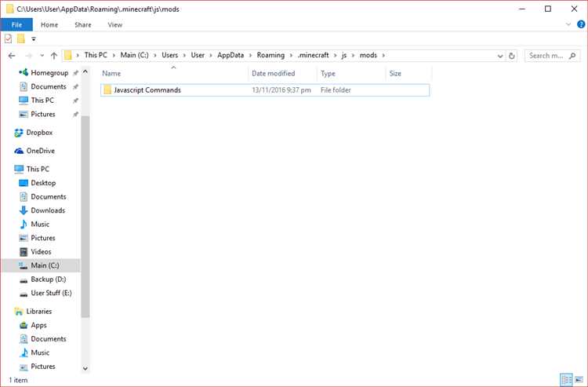Click the navigation pane scrollbar thumb
This screenshot has height=387, width=588.
click(x=85, y=217)
